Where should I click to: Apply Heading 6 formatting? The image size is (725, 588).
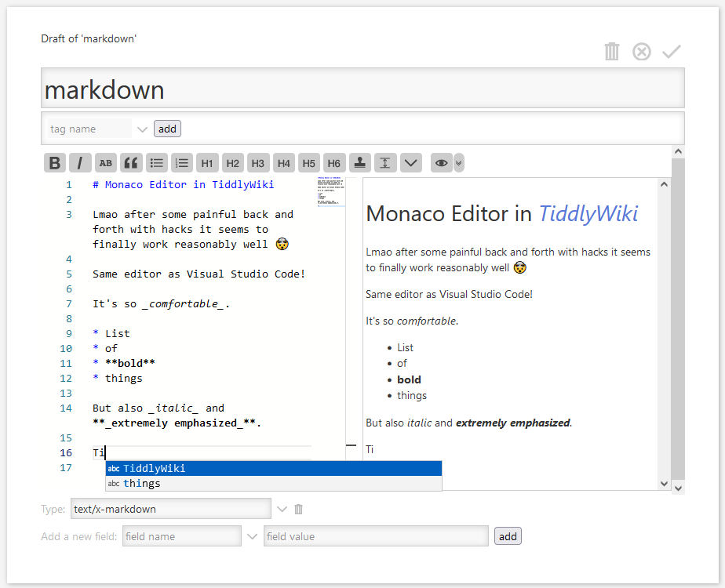coord(333,163)
